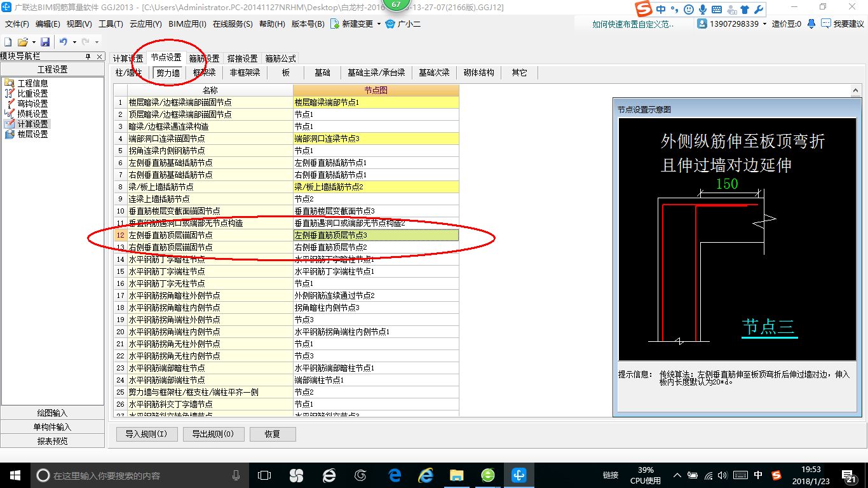This screenshot has width=868, height=488.
Task: Open the 在线服务(S) menu
Action: pyautogui.click(x=233, y=24)
